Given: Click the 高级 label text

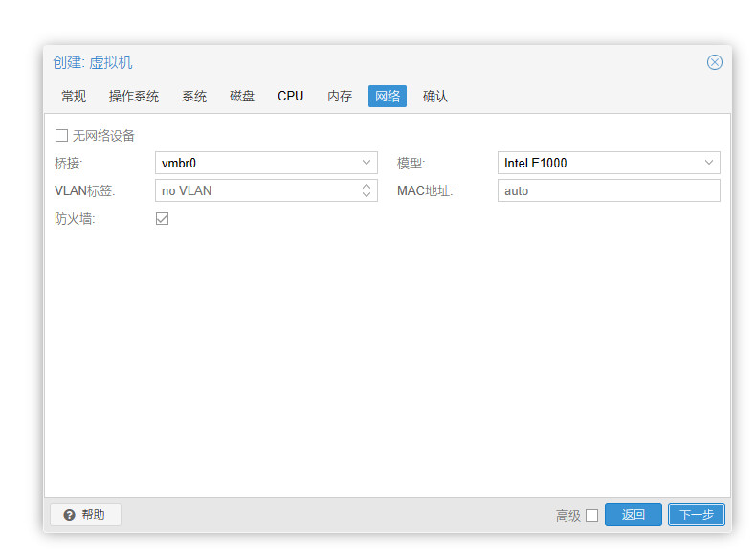Looking at the screenshot, I should (568, 516).
